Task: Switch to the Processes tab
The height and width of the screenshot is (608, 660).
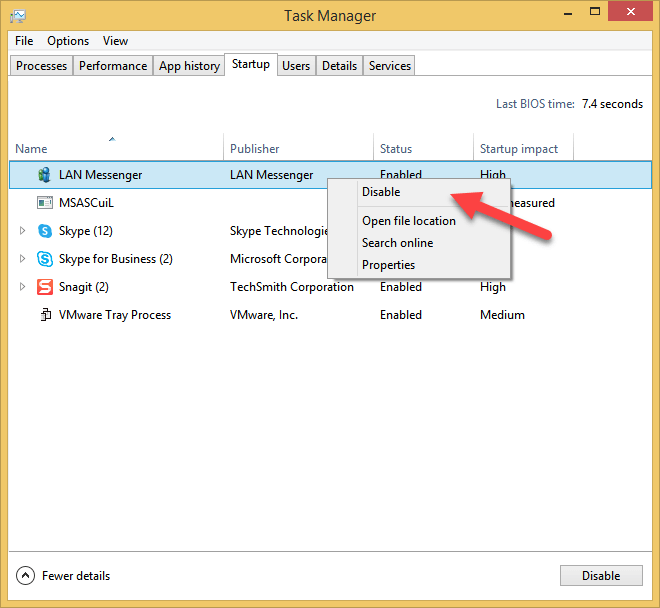Action: pyautogui.click(x=42, y=66)
